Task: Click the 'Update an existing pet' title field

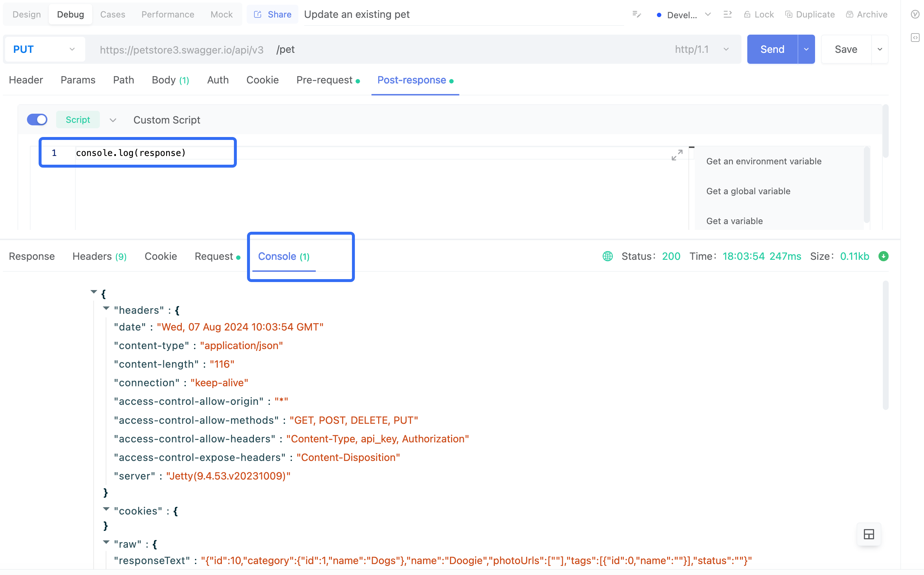Action: [x=464, y=15]
